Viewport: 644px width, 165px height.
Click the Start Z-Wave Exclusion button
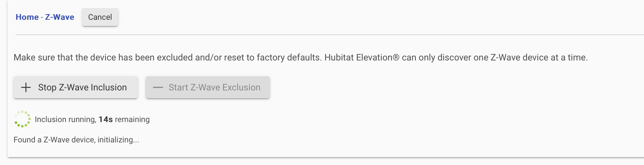208,88
